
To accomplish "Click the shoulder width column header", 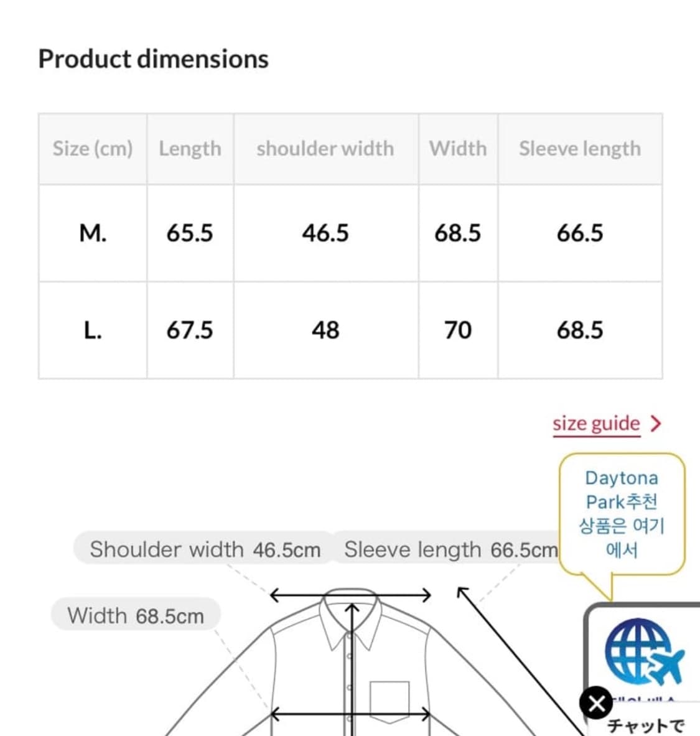I will 325,149.
